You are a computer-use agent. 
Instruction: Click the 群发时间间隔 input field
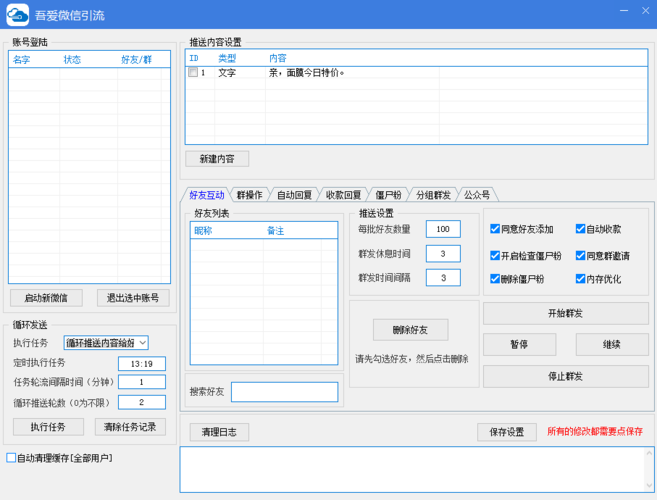[443, 277]
